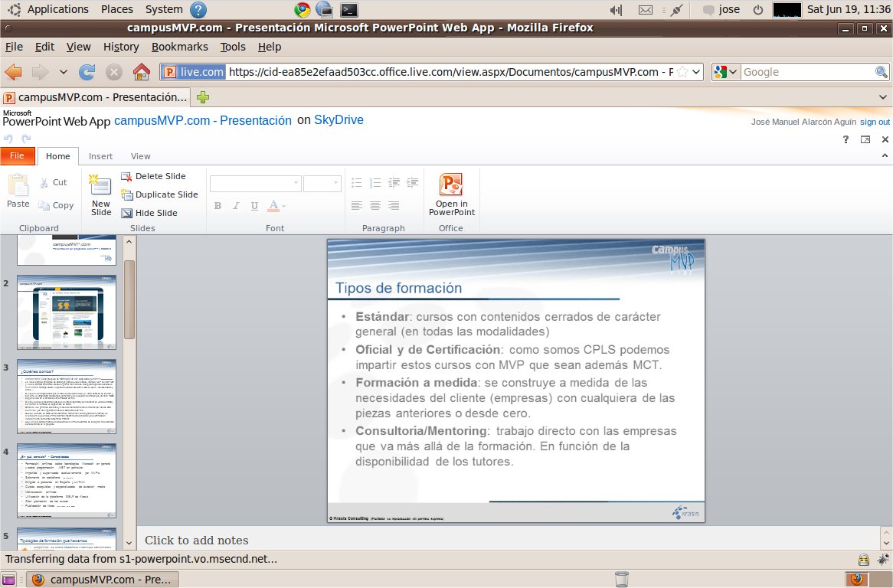The height and width of the screenshot is (588, 893).
Task: Switch to the Insert ribbon tab
Action: pyautogui.click(x=100, y=156)
